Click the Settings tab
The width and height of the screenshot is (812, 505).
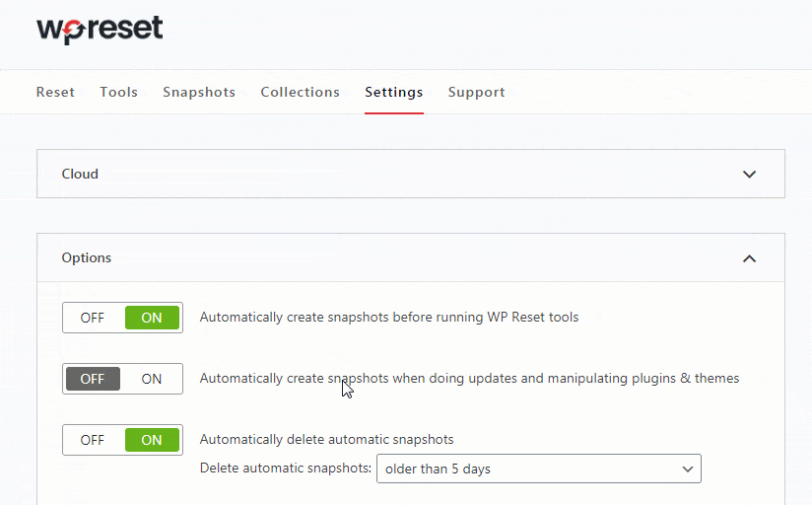pyautogui.click(x=393, y=92)
